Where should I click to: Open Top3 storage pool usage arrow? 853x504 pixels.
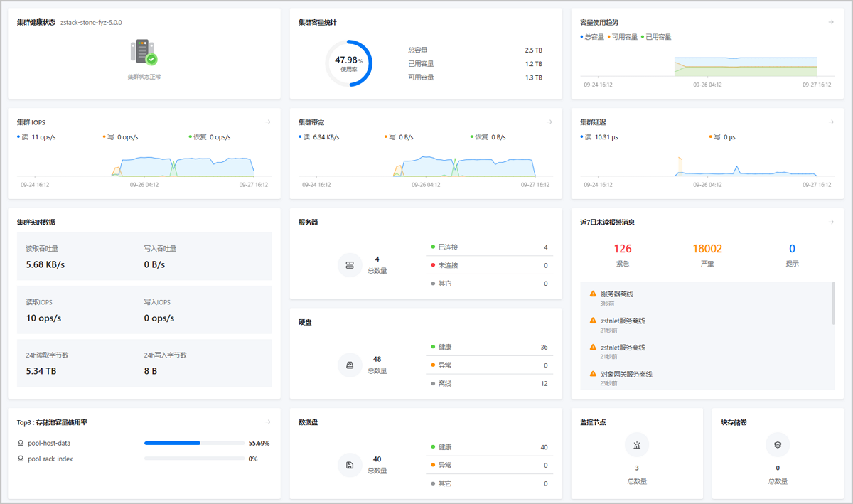268,422
